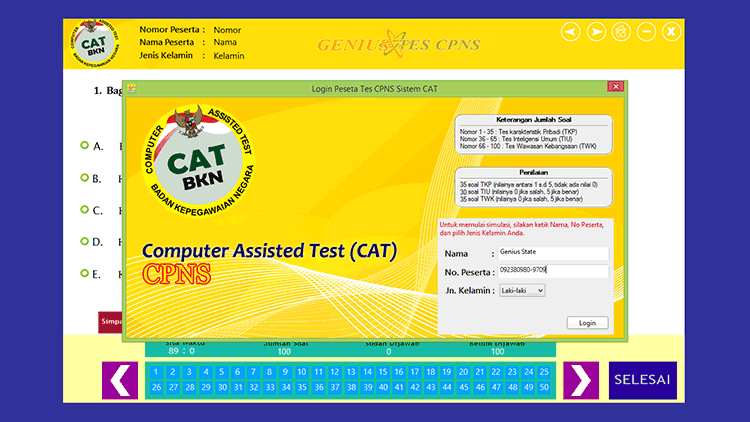The height and width of the screenshot is (422, 750).
Task: Select question number 22
Action: tap(496, 372)
